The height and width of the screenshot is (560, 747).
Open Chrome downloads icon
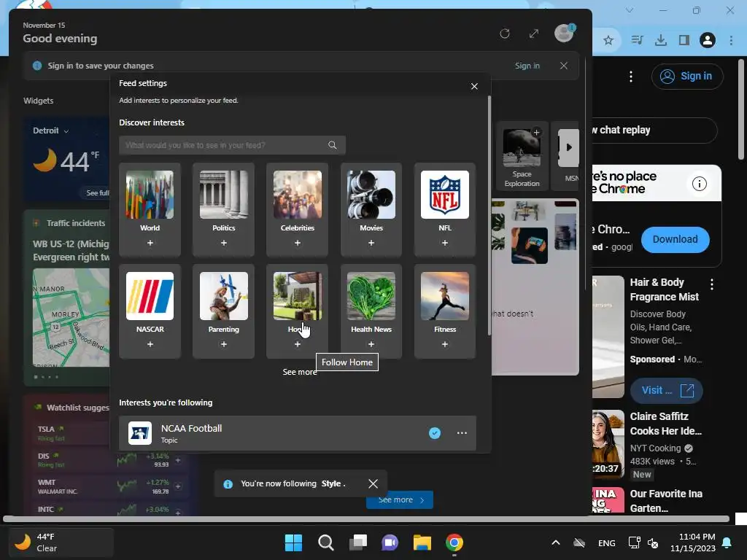tap(660, 41)
